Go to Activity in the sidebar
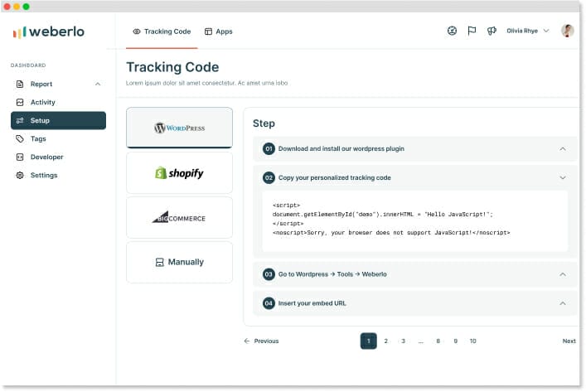 [x=58, y=103]
